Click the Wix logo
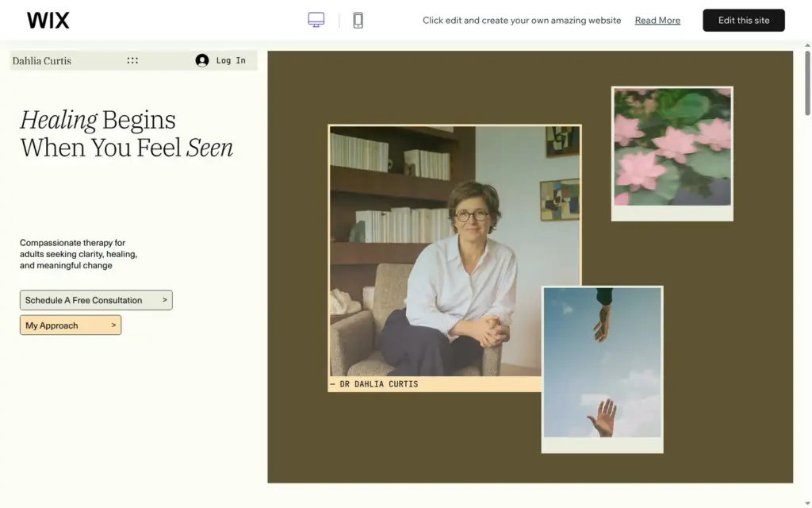The image size is (812, 508). (48, 20)
